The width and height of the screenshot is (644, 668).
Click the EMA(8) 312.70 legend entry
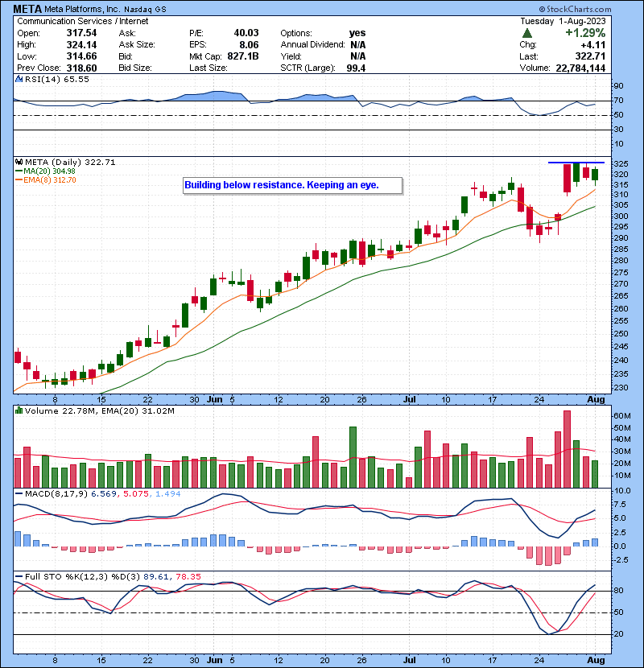click(x=46, y=180)
